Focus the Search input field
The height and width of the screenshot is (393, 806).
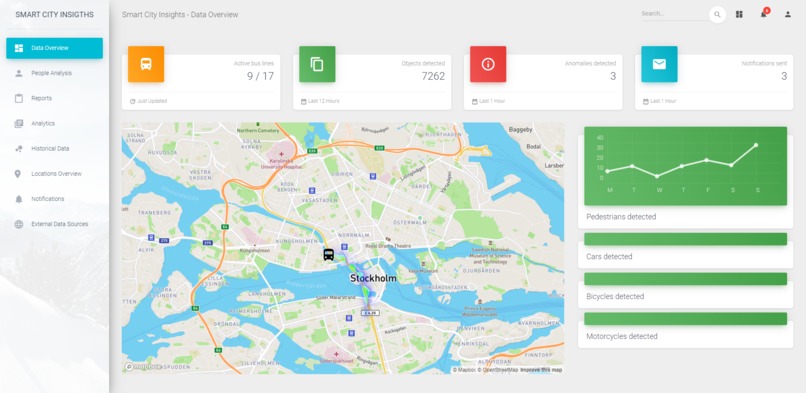(674, 14)
